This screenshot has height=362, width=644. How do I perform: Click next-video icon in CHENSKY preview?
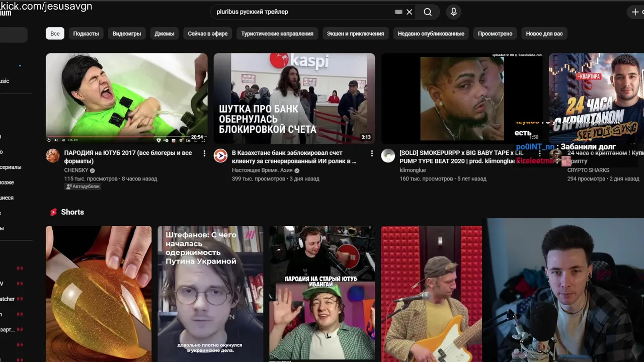(x=56, y=140)
